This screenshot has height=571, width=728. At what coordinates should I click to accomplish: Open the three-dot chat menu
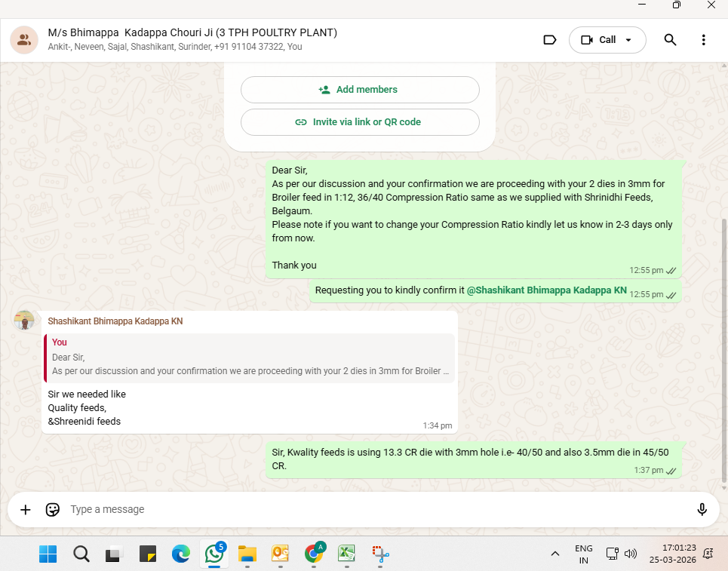[x=703, y=40]
